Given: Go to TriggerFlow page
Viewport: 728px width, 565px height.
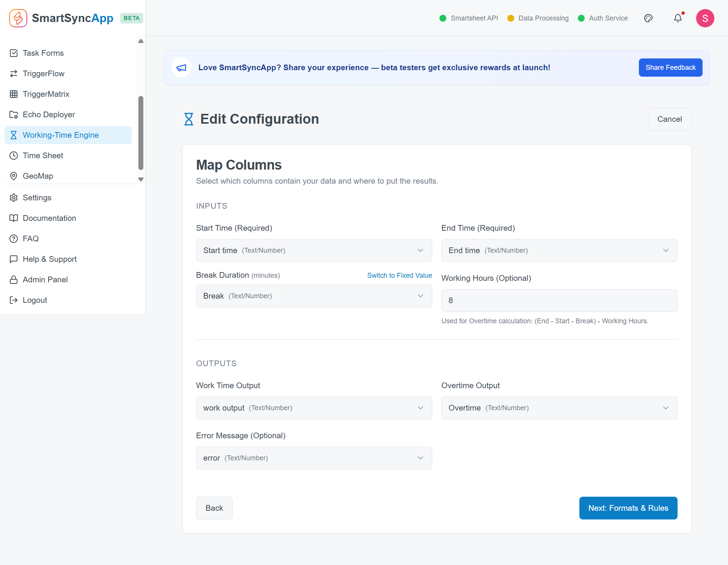Looking at the screenshot, I should pos(68,74).
